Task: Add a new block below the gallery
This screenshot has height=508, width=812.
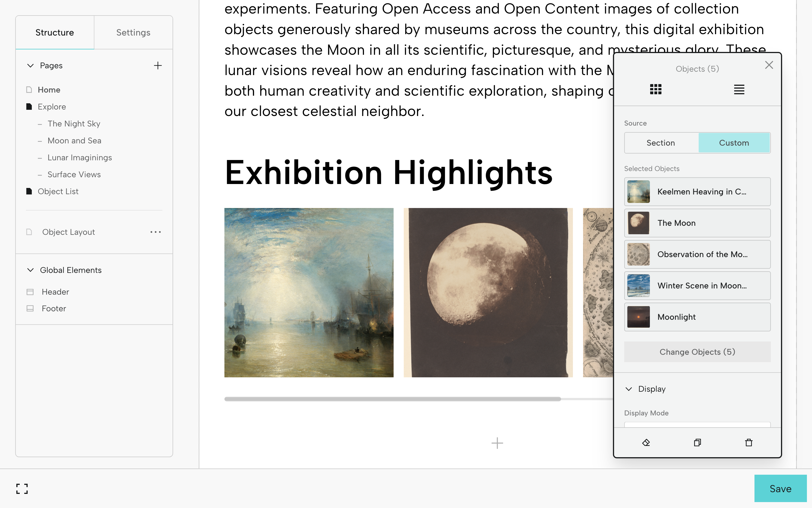Action: coord(497,443)
